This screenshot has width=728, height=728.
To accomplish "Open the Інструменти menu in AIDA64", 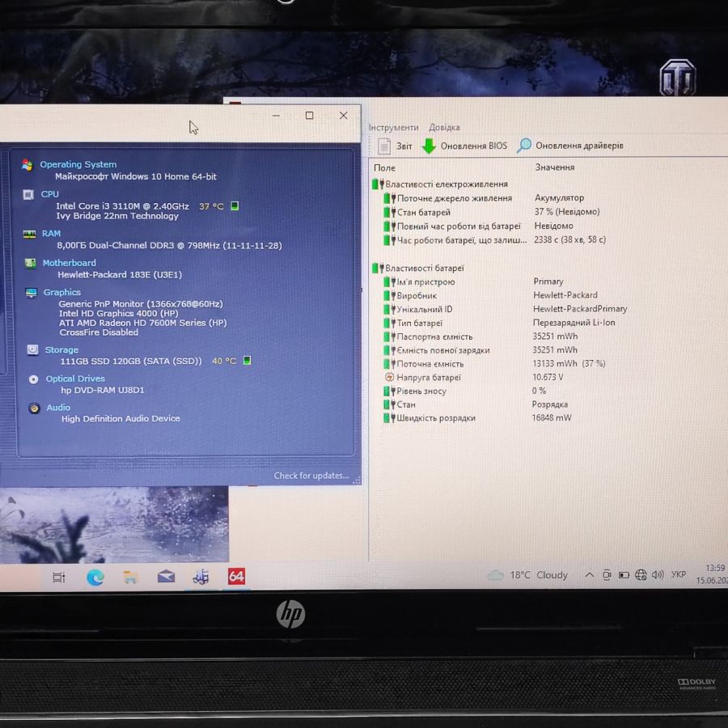I will click(394, 127).
